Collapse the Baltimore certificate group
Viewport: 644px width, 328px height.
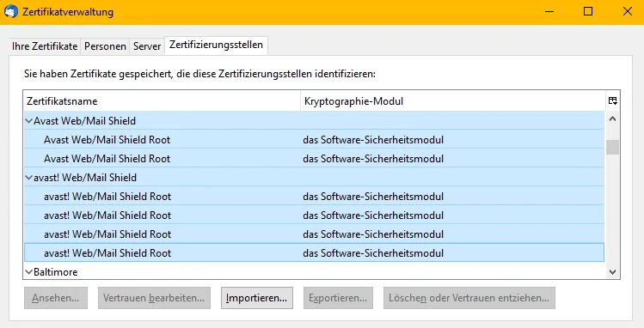[x=28, y=272]
